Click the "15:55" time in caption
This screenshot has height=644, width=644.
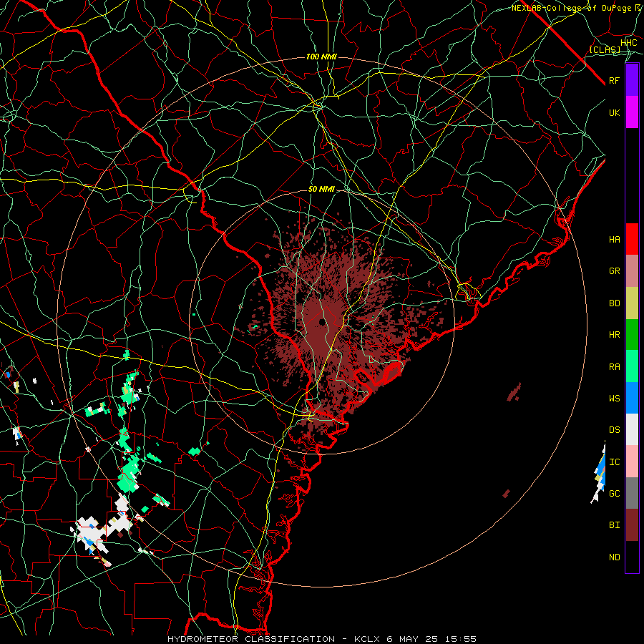click(464, 639)
